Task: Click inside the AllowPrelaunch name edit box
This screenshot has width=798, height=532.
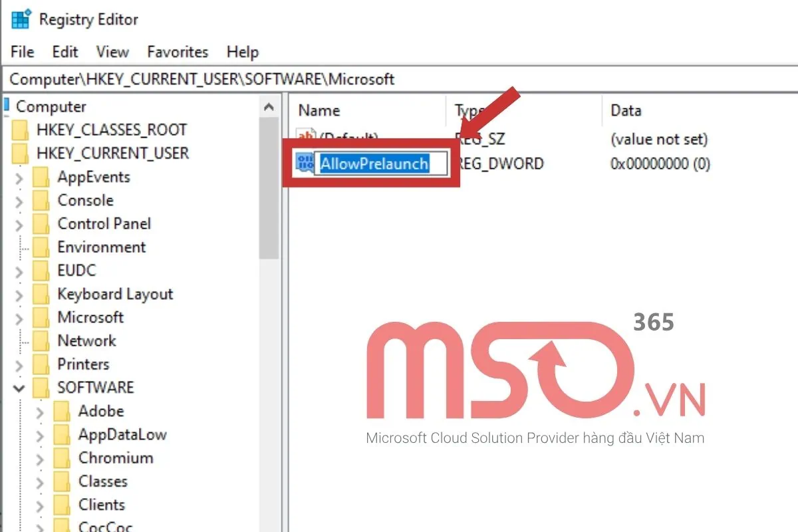Action: [x=380, y=164]
